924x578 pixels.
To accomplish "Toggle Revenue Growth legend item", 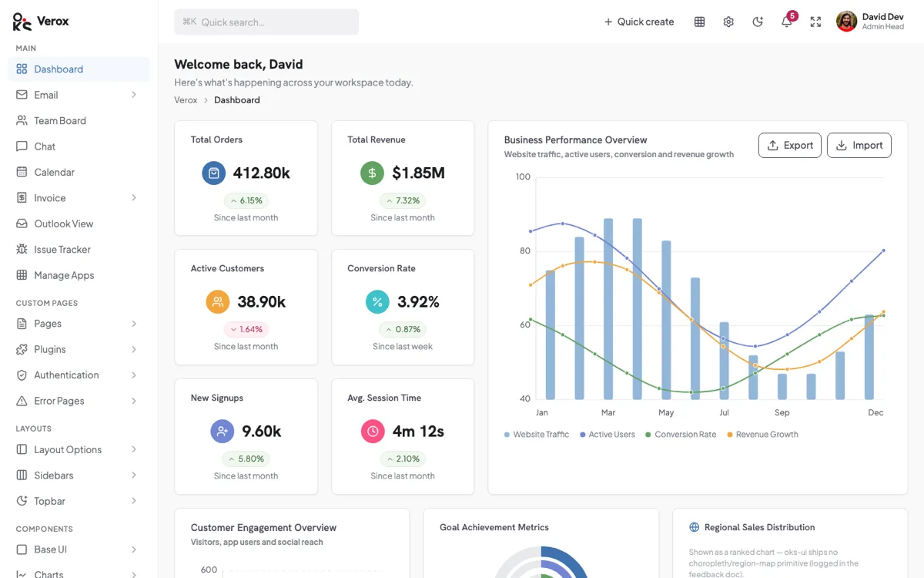I will pyautogui.click(x=762, y=435).
